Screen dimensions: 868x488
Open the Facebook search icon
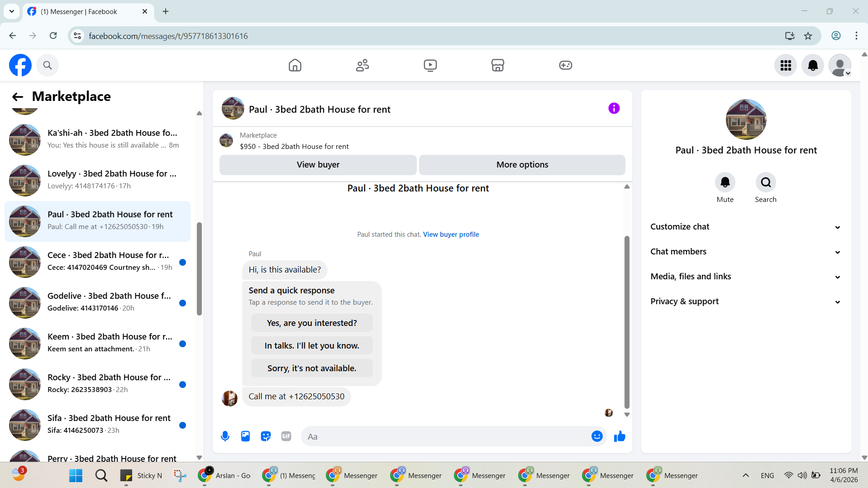click(48, 65)
